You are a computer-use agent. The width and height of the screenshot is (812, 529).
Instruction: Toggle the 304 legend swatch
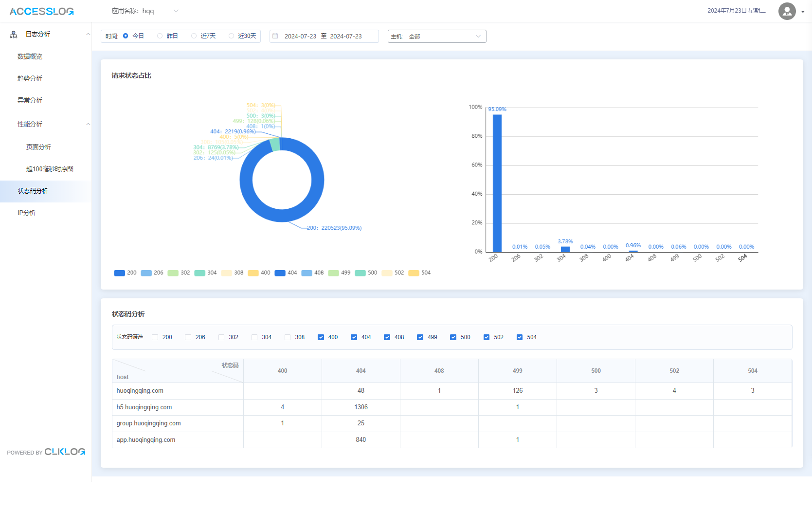pos(199,273)
